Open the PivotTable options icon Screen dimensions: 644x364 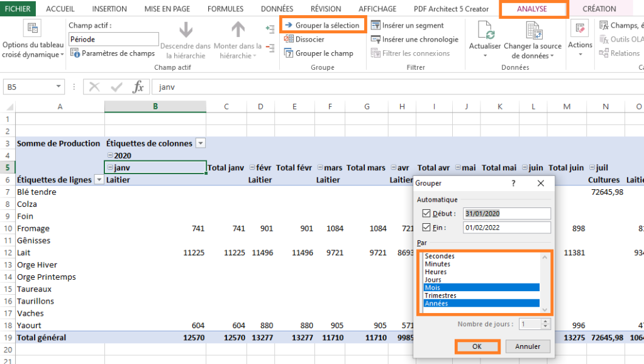tap(33, 28)
